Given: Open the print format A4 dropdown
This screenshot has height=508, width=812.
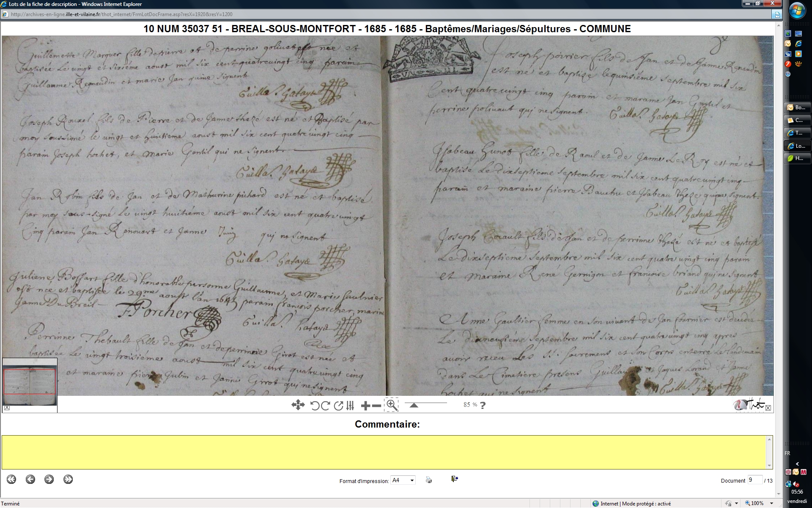Looking at the screenshot, I should [x=403, y=480].
